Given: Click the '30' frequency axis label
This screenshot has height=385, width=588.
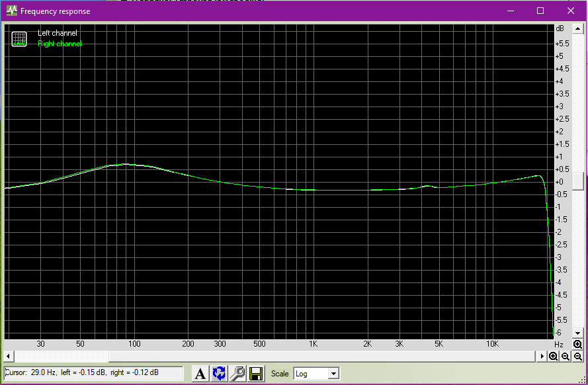Looking at the screenshot, I should tap(40, 344).
